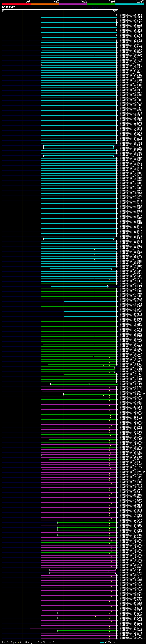This screenshot has height=644, width=146.
Task: Select the UniRef100_O81482 label
Action: [131, 342]
